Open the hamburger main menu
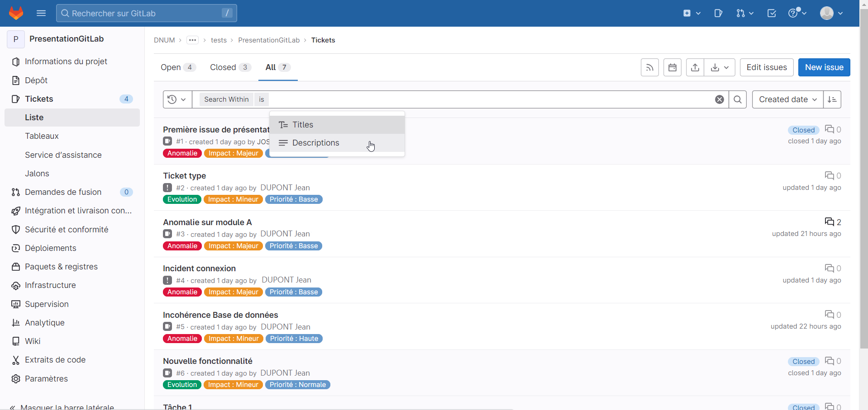This screenshot has height=410, width=868. 41,13
